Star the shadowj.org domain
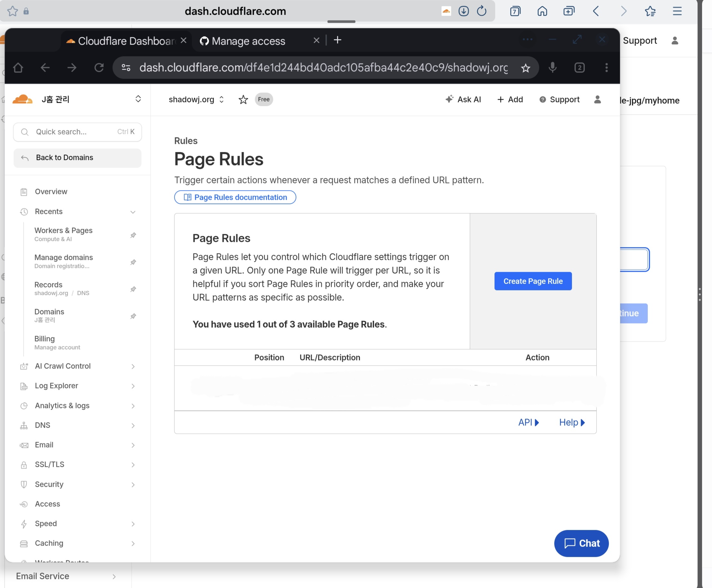712x588 pixels. 243,100
